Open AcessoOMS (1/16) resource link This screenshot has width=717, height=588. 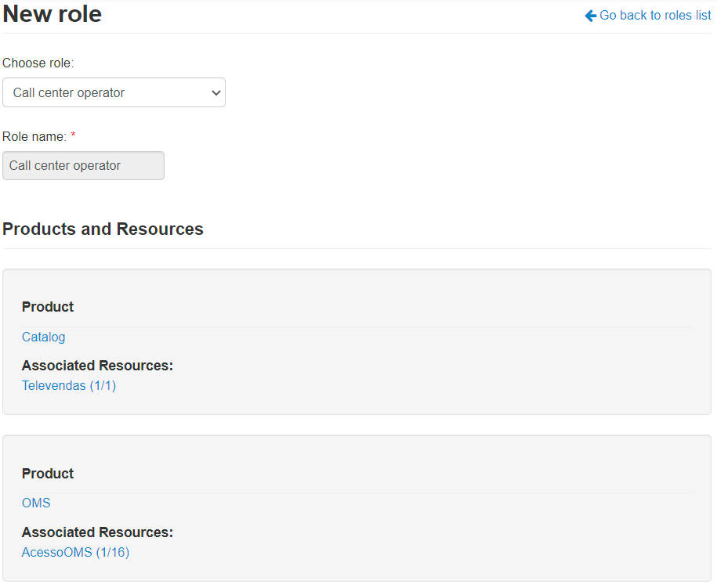point(75,552)
